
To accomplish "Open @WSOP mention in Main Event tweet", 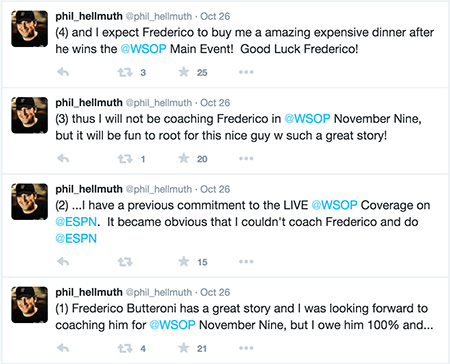I will [x=143, y=49].
